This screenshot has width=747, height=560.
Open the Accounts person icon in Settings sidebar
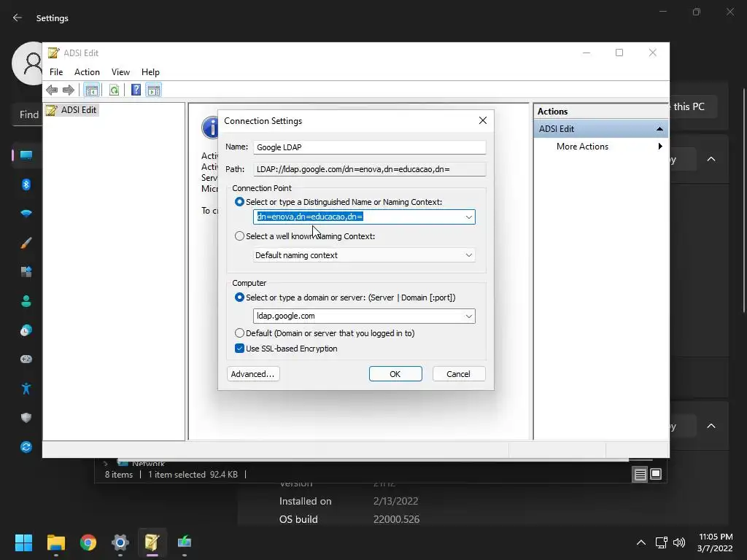tap(26, 301)
